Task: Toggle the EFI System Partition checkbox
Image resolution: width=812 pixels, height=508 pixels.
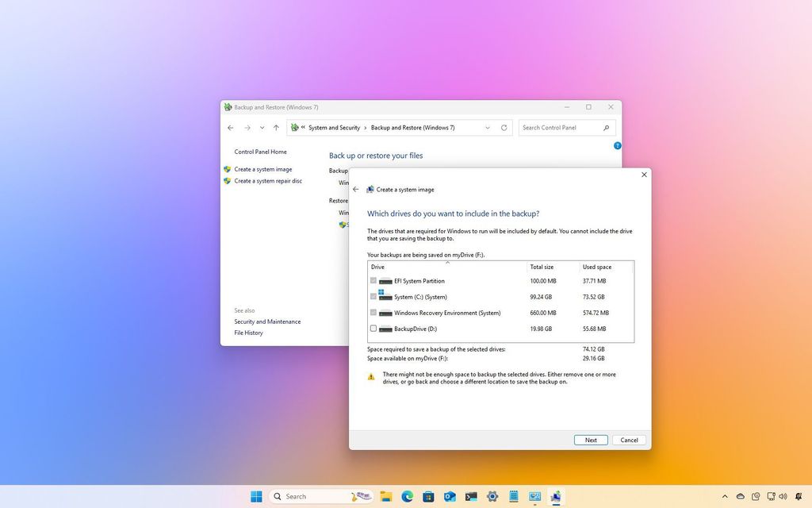Action: 373,280
